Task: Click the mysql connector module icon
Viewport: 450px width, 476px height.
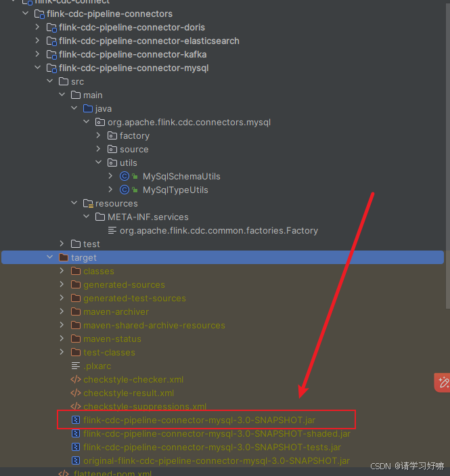Action: (x=51, y=68)
